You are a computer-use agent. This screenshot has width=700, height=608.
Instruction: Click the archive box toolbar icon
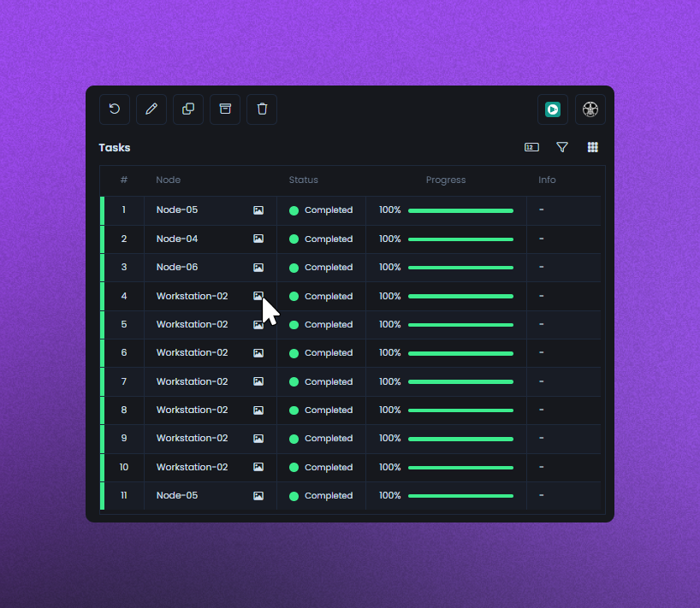pos(225,109)
